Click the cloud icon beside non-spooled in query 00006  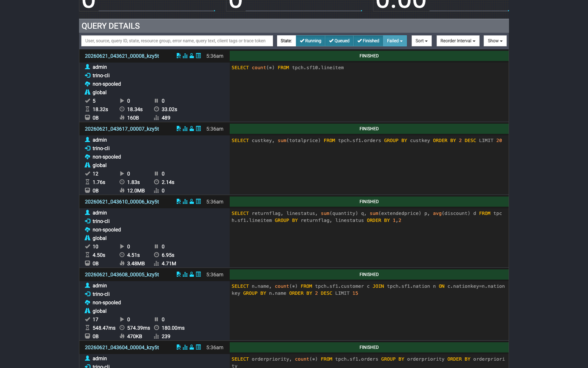coord(87,230)
